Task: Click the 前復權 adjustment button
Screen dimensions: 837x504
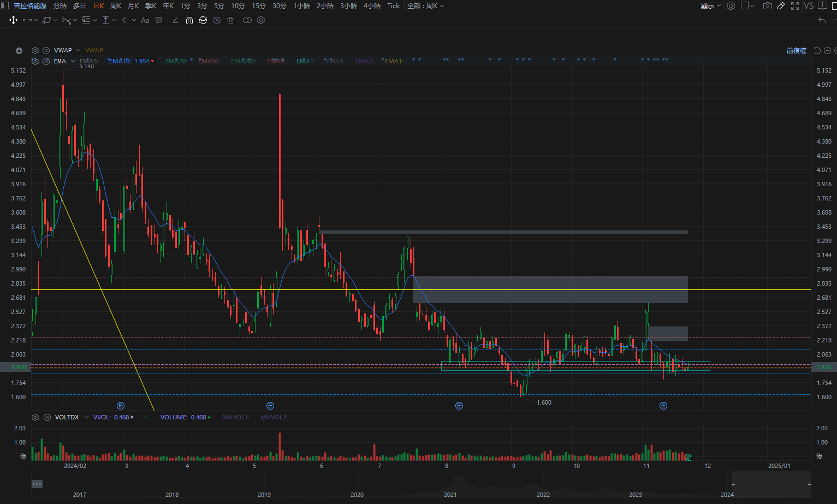Action: (797, 50)
